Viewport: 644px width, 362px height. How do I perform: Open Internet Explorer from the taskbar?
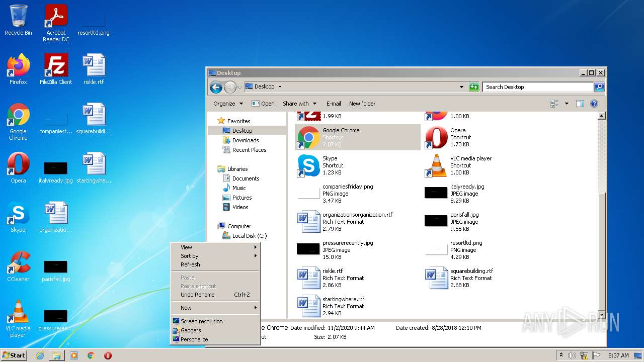click(x=40, y=355)
